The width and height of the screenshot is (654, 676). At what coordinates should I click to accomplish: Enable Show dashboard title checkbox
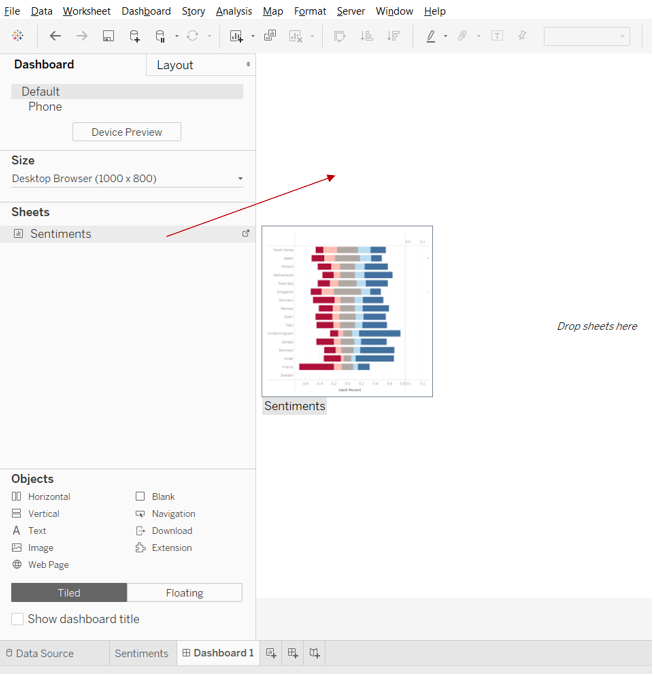(x=17, y=620)
